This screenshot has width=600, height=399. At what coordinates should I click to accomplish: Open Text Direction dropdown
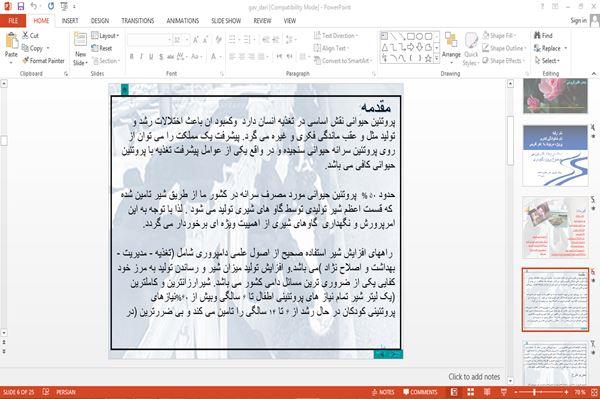point(336,36)
